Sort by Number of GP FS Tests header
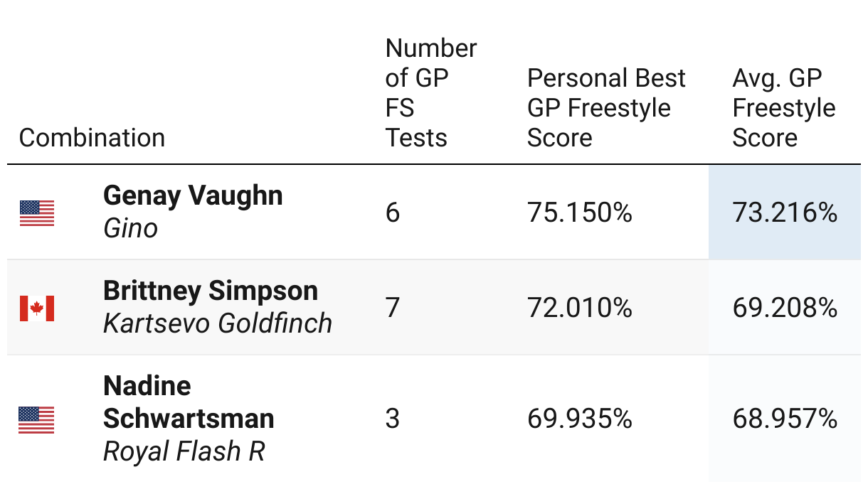The image size is (868, 489). tap(431, 92)
